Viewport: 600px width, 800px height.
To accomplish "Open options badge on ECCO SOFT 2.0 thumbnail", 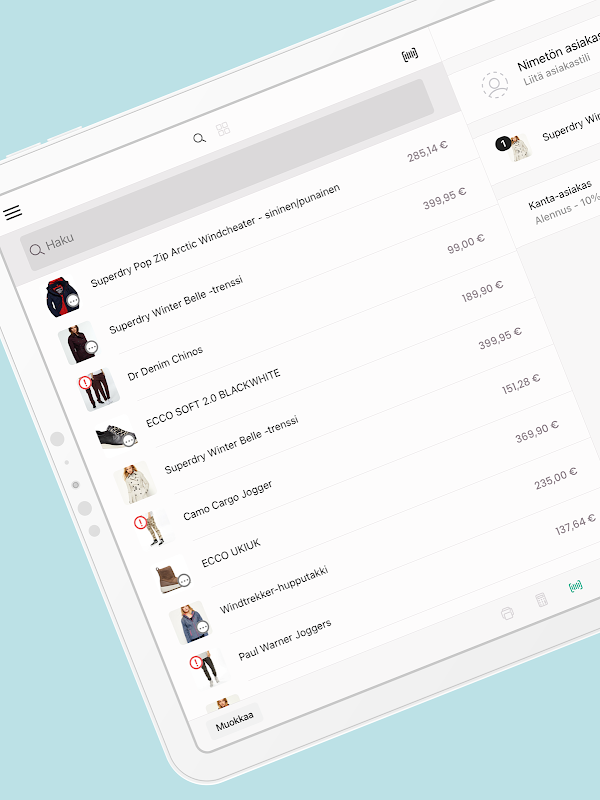I will point(129,440).
